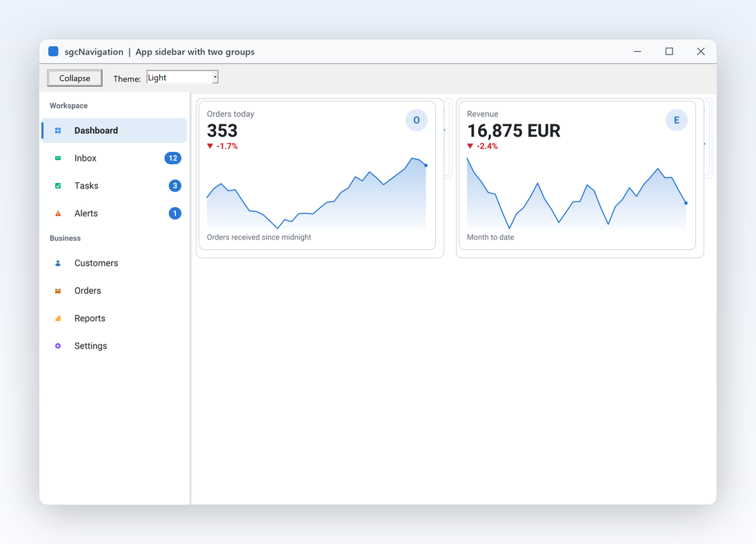Click the -1.7% change text
The image size is (756, 544).
[227, 146]
